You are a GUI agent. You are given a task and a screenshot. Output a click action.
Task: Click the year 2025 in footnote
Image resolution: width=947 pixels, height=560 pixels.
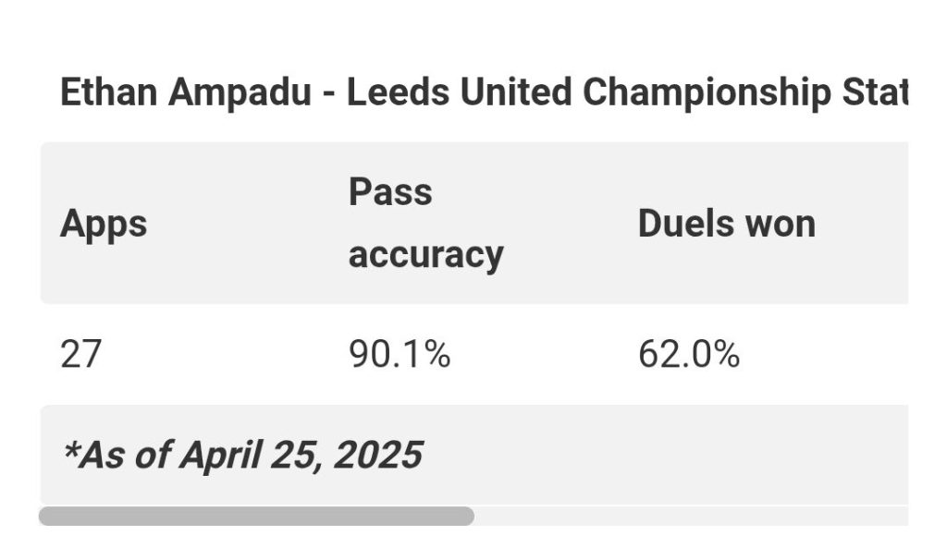[x=377, y=455]
